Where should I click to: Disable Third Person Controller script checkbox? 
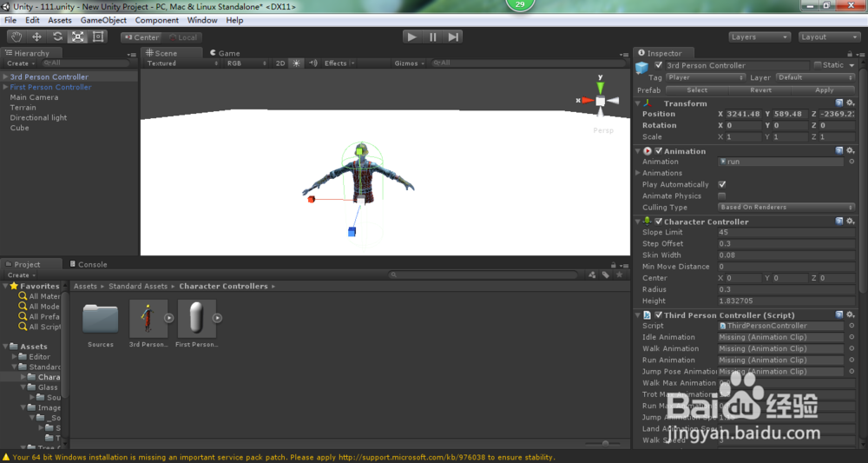[x=659, y=314]
